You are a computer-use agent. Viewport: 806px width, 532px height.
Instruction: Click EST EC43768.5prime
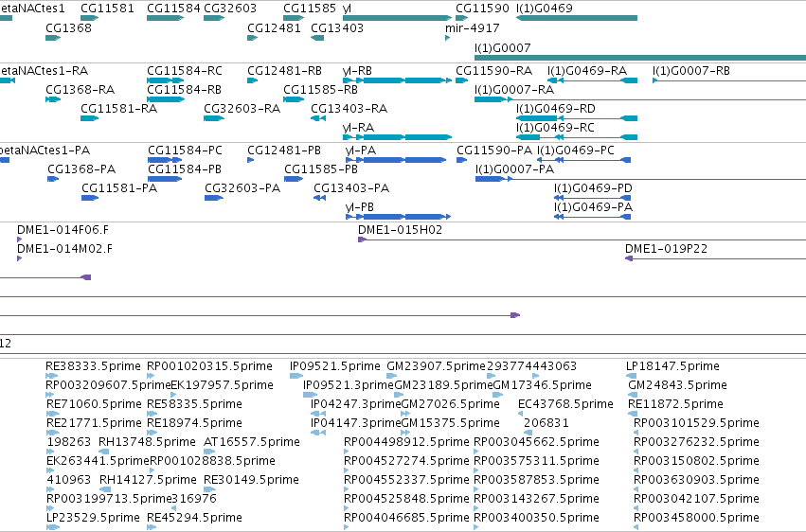pos(565,404)
